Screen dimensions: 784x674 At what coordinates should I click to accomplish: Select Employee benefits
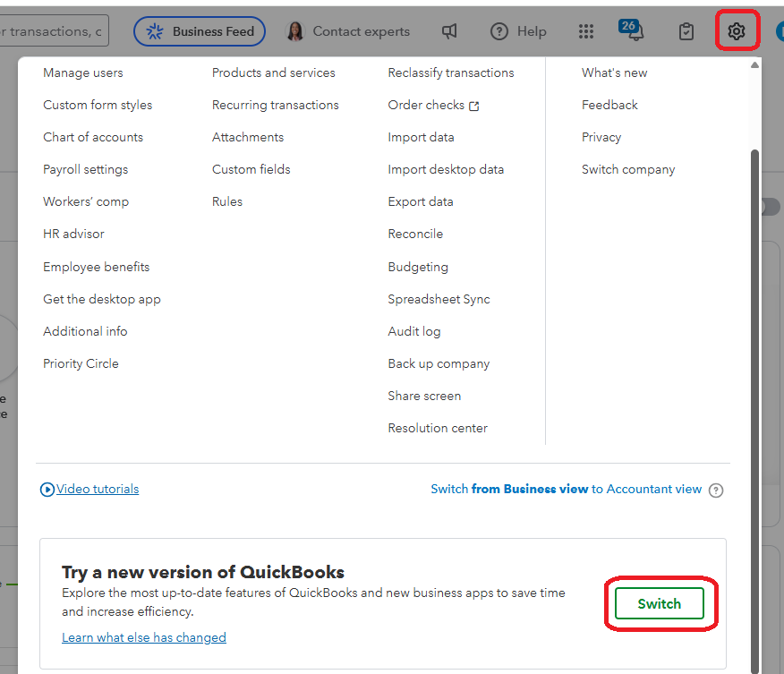point(96,267)
